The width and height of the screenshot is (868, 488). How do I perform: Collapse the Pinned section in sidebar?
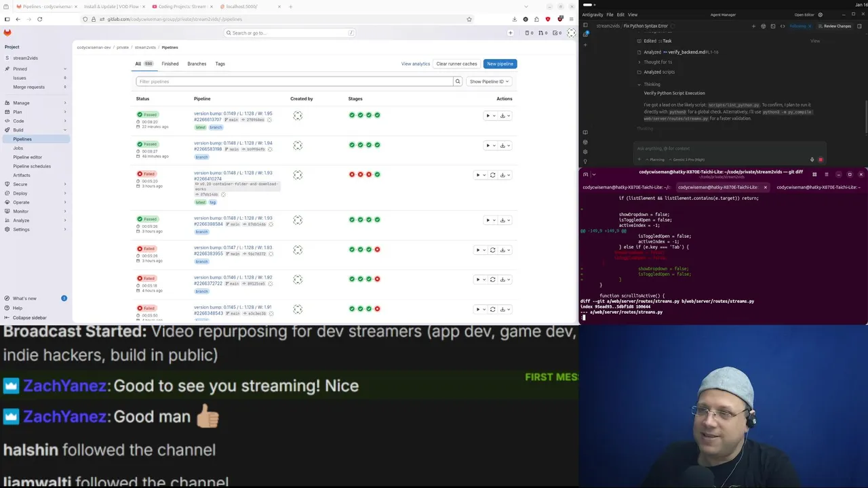[35, 69]
